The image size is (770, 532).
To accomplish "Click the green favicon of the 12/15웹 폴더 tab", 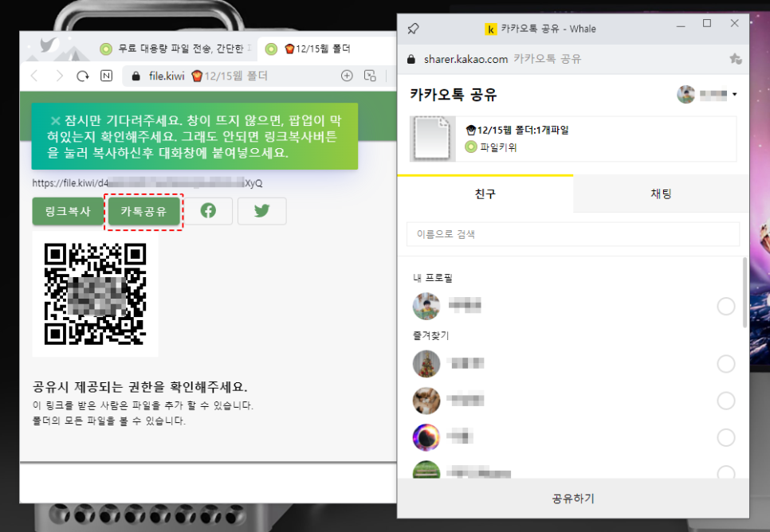I will click(271, 49).
